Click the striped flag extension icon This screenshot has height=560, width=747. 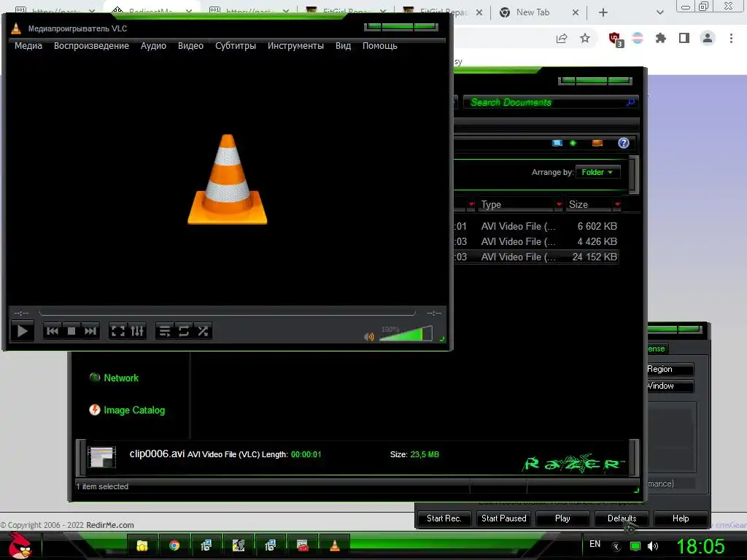(x=638, y=38)
